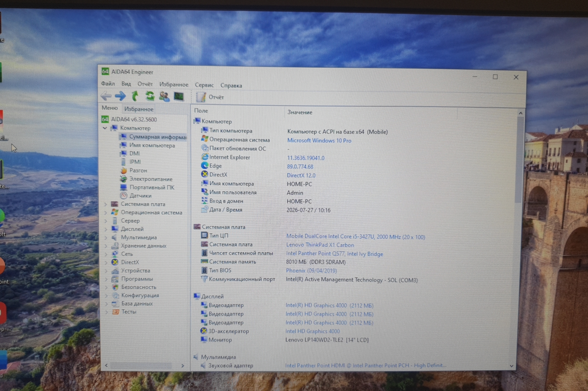Open the Intel Panther Point QS77 chipset link
This screenshot has width=588, height=391.
335,254
